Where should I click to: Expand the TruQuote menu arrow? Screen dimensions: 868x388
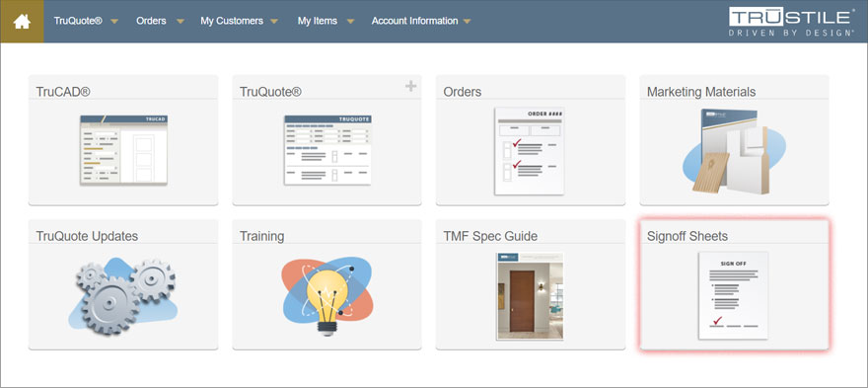pyautogui.click(x=114, y=22)
